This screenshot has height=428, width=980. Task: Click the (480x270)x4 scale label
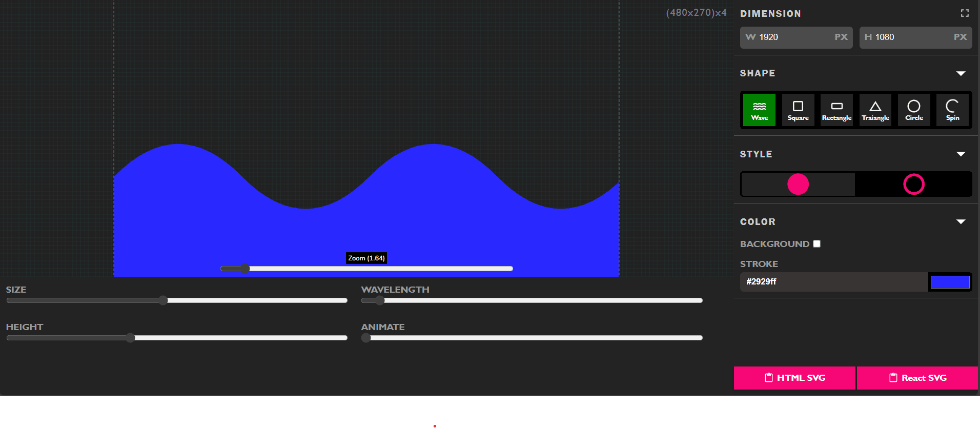pos(696,13)
